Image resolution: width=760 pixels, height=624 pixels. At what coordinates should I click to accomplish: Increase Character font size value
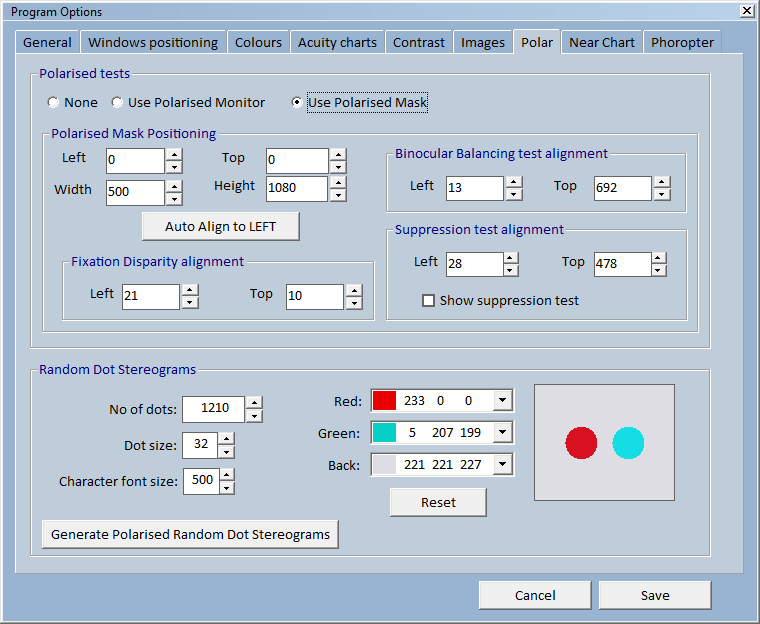[227, 475]
